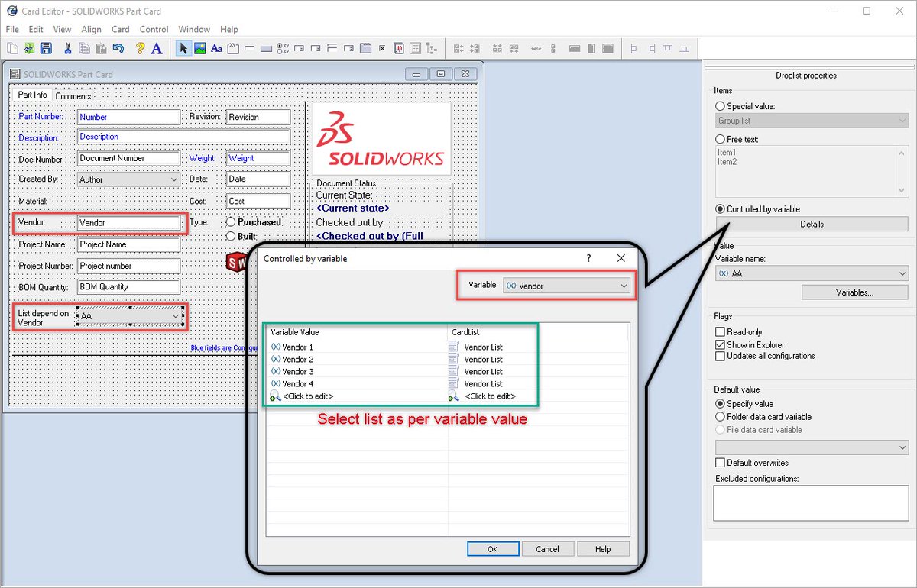Select the Purchased radio button on card
Image resolution: width=917 pixels, height=588 pixels.
[231, 221]
